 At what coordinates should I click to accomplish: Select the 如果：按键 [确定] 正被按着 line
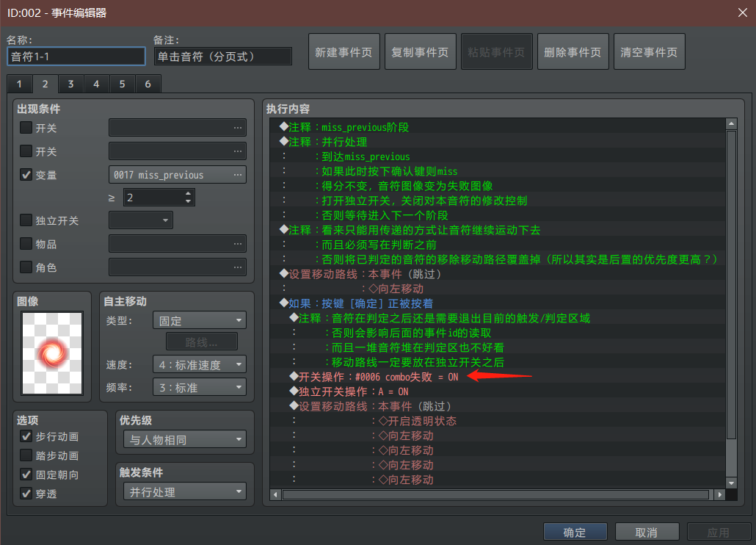pyautogui.click(x=498, y=303)
